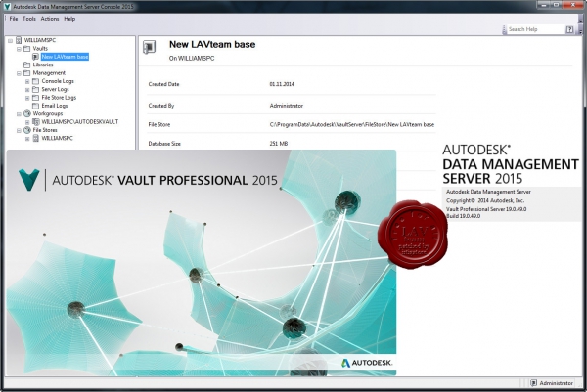Click the File Store Logs folder icon
Screen dimensions: 587x392
click(35, 98)
